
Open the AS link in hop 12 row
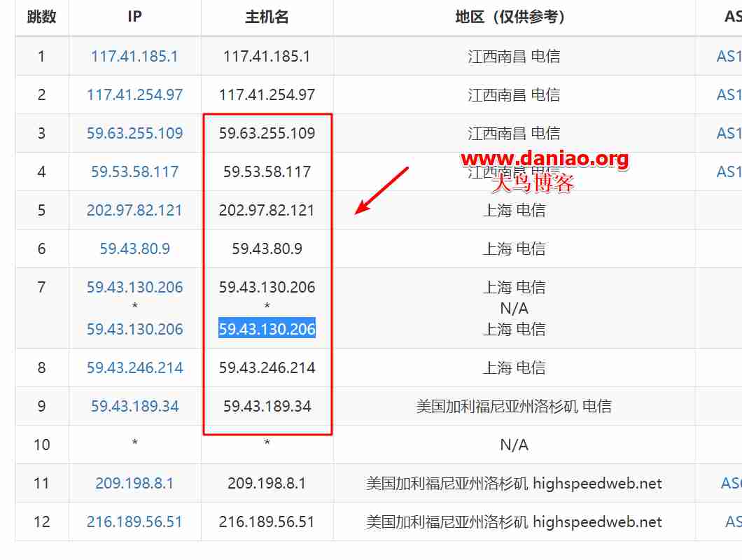(734, 521)
